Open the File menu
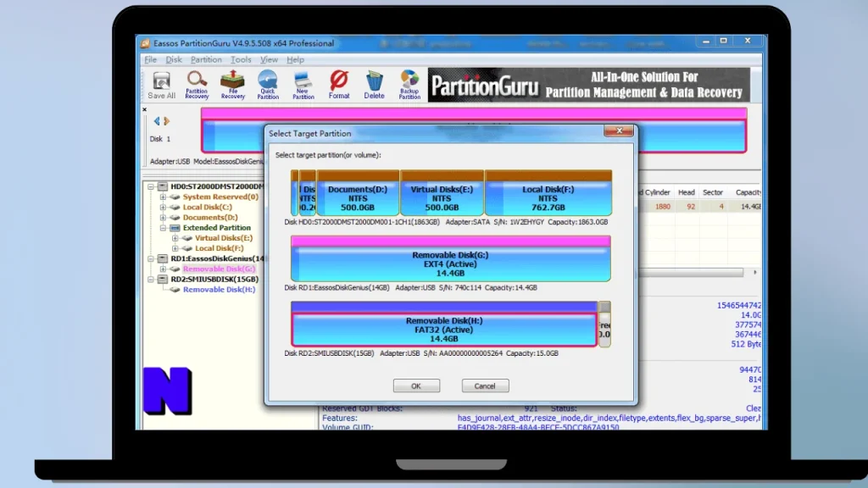The width and height of the screenshot is (868, 488). [150, 60]
